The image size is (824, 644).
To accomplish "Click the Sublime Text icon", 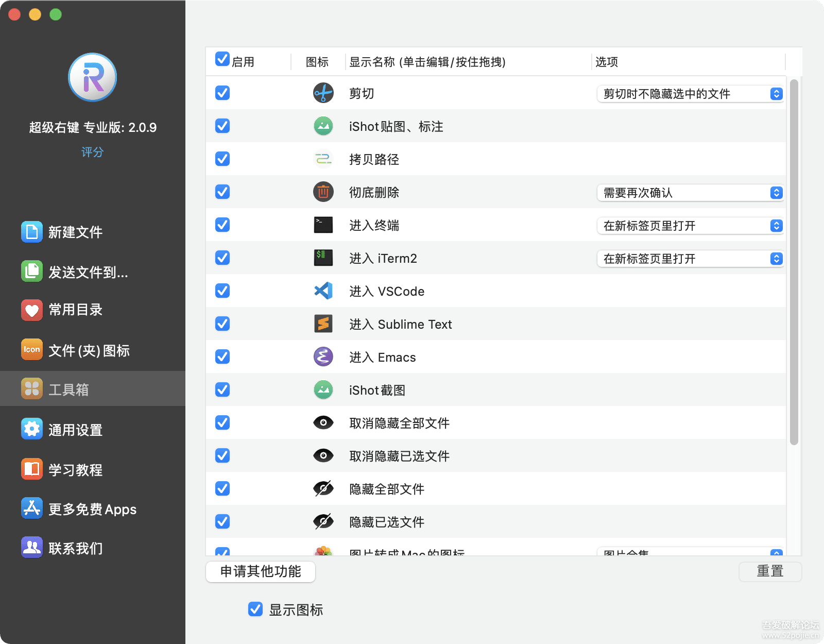I will click(x=323, y=324).
